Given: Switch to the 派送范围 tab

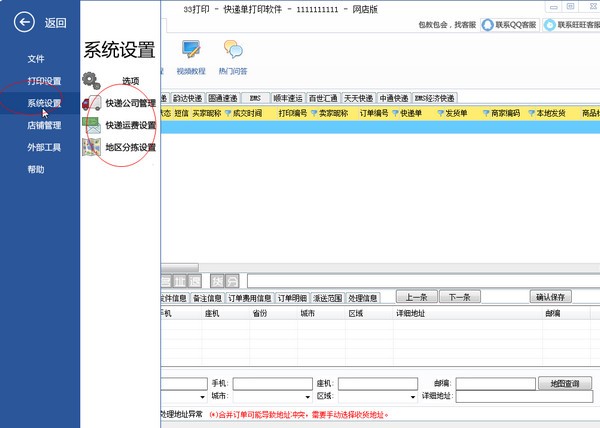Looking at the screenshot, I should click(x=328, y=298).
